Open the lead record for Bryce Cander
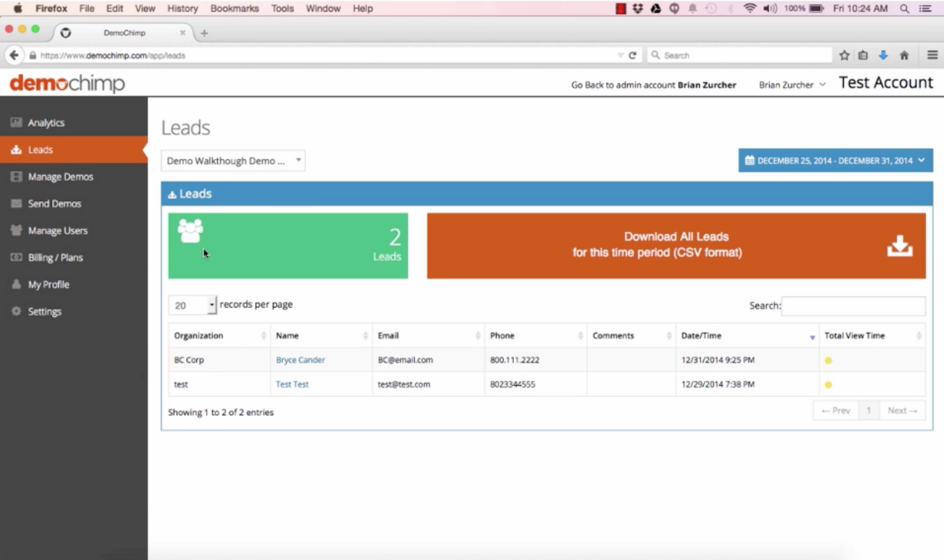 click(x=300, y=360)
